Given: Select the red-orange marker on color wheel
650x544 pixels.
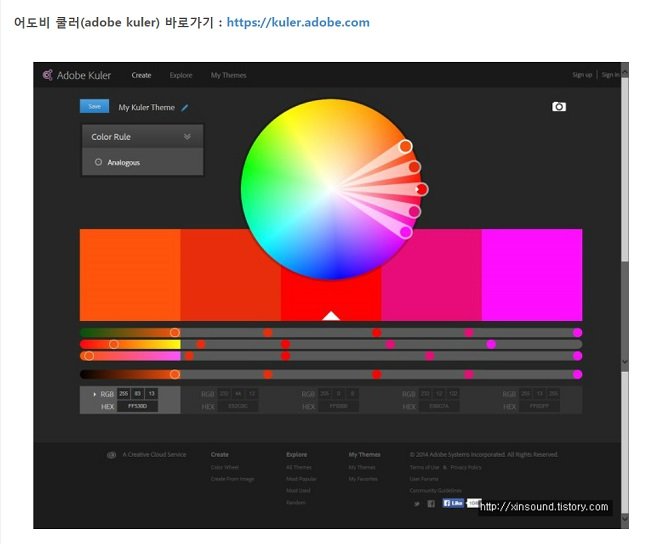Looking at the screenshot, I should (415, 167).
